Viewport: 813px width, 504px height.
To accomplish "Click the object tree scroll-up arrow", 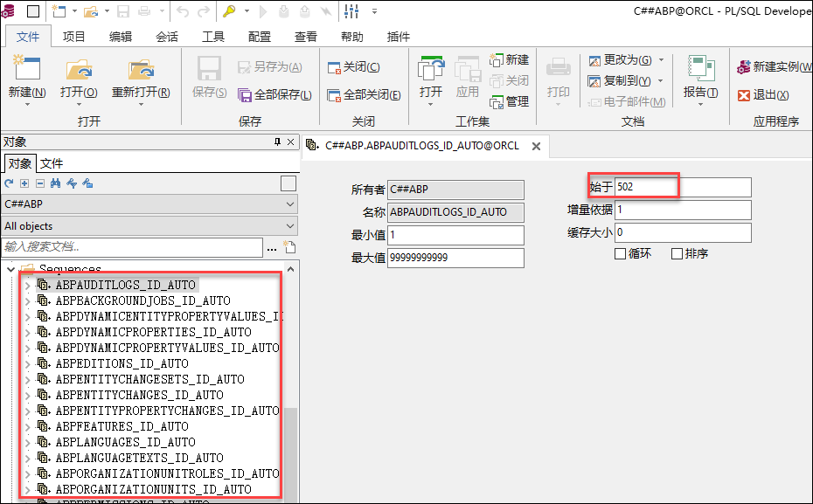I will pyautogui.click(x=291, y=269).
